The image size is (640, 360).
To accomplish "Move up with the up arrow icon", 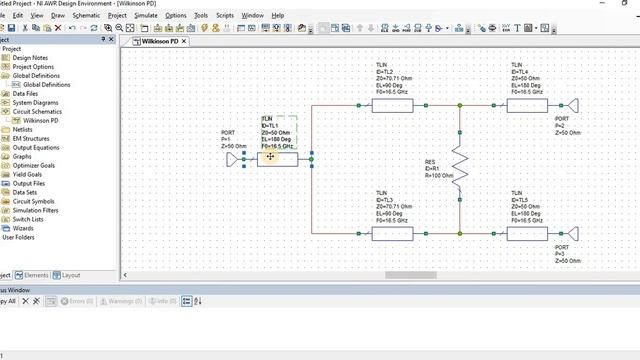I will (360, 28).
